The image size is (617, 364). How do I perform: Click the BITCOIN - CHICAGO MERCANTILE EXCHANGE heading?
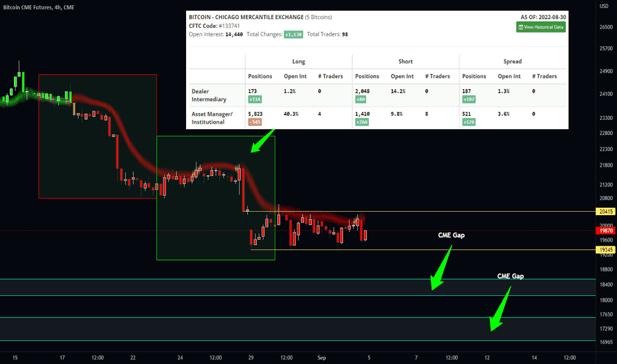[246, 17]
